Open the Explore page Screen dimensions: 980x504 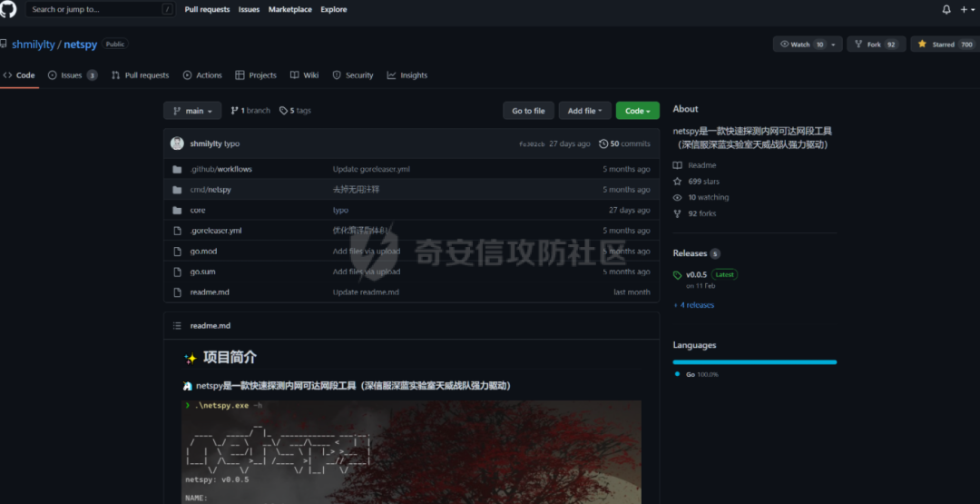(334, 9)
